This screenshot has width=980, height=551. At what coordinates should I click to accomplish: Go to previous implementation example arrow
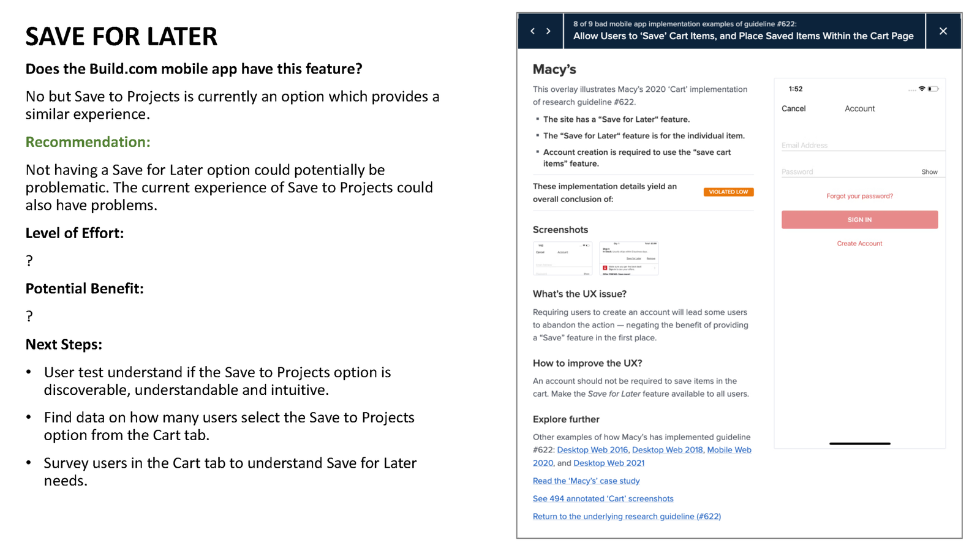click(x=532, y=31)
